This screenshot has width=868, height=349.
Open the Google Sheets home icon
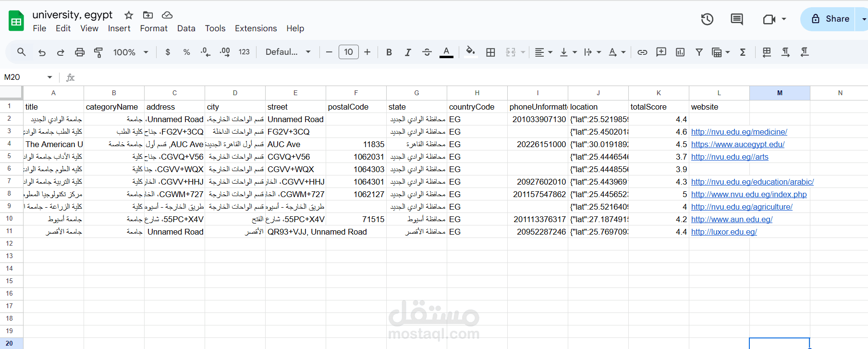click(16, 21)
